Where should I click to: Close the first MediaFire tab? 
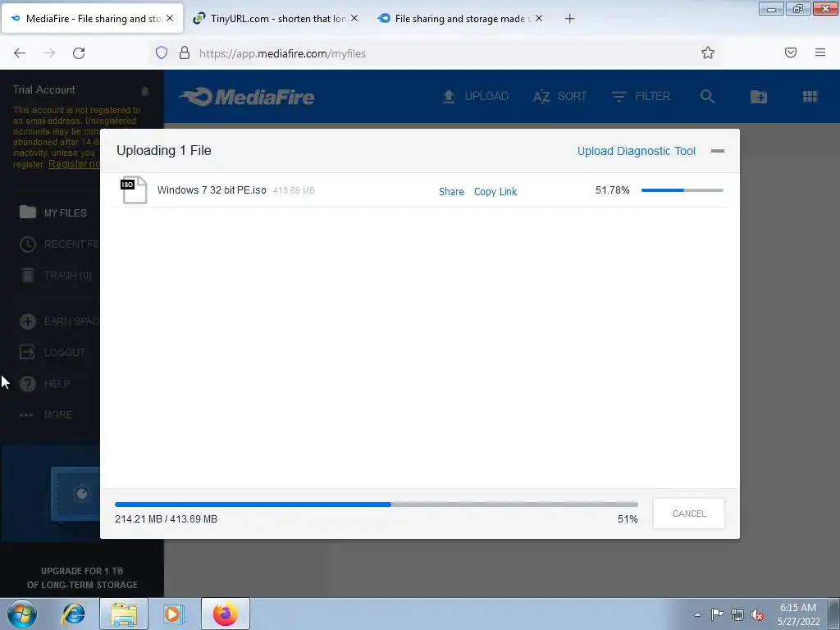169,18
